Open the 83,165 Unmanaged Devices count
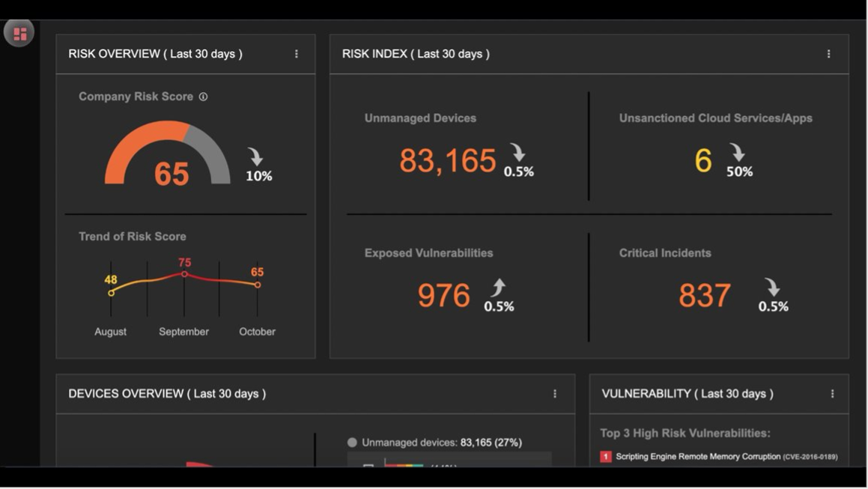868x489 pixels. coord(447,160)
